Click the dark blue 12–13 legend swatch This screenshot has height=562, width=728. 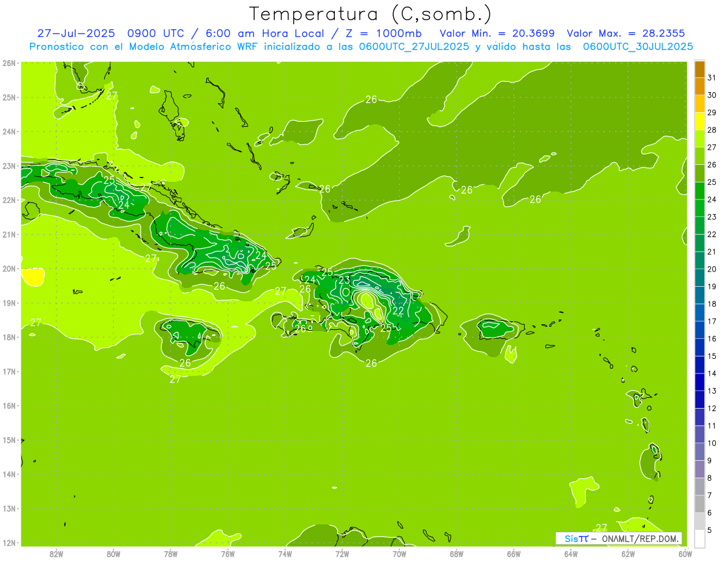tap(699, 400)
